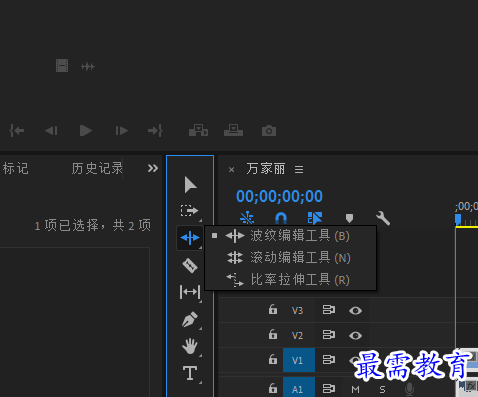Image resolution: width=478 pixels, height=397 pixels.
Task: Toggle sync lock for A1
Action: [x=328, y=389]
